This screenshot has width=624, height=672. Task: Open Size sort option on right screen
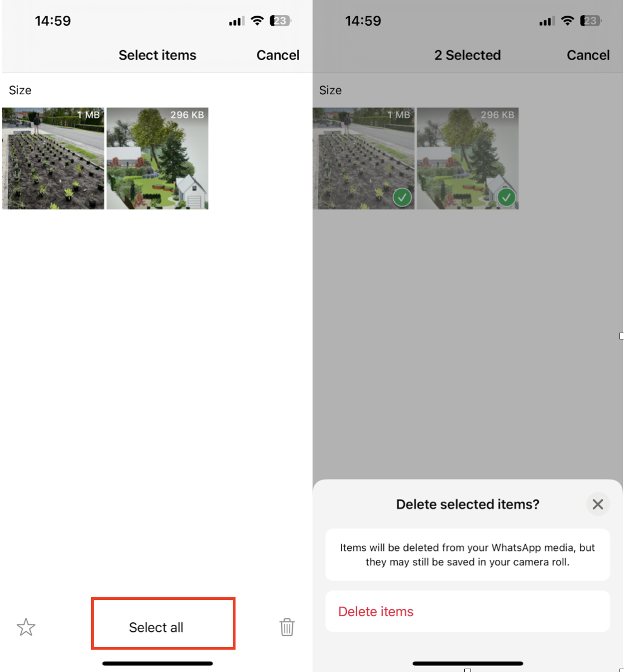[x=330, y=90]
